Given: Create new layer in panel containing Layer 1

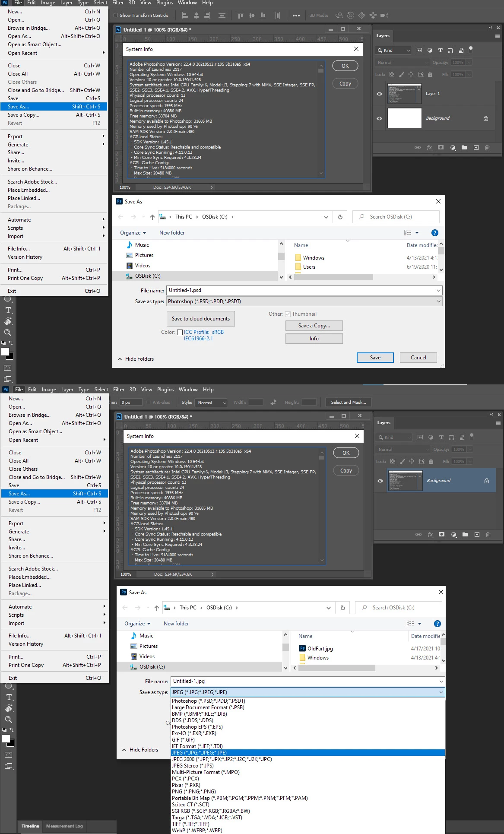Looking at the screenshot, I should pyautogui.click(x=476, y=148).
